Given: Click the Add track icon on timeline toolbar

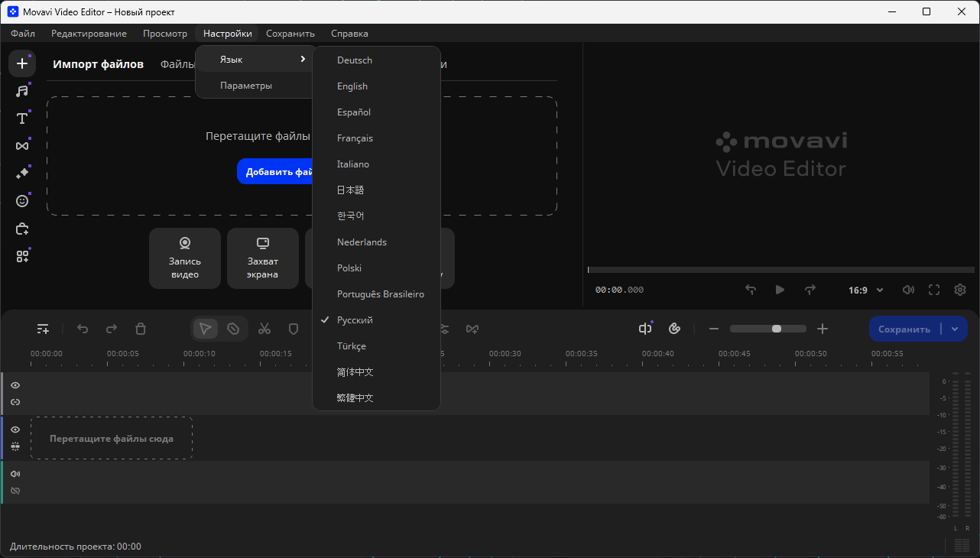Looking at the screenshot, I should click(x=44, y=329).
